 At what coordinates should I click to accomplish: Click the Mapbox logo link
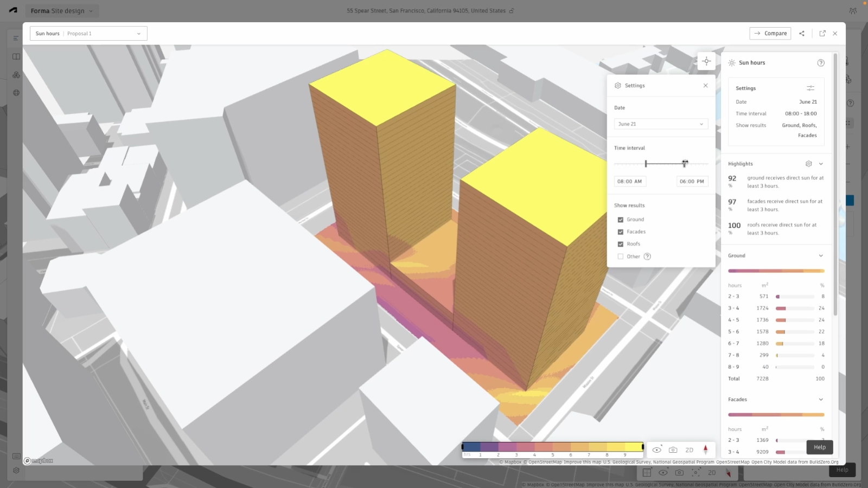pyautogui.click(x=39, y=461)
